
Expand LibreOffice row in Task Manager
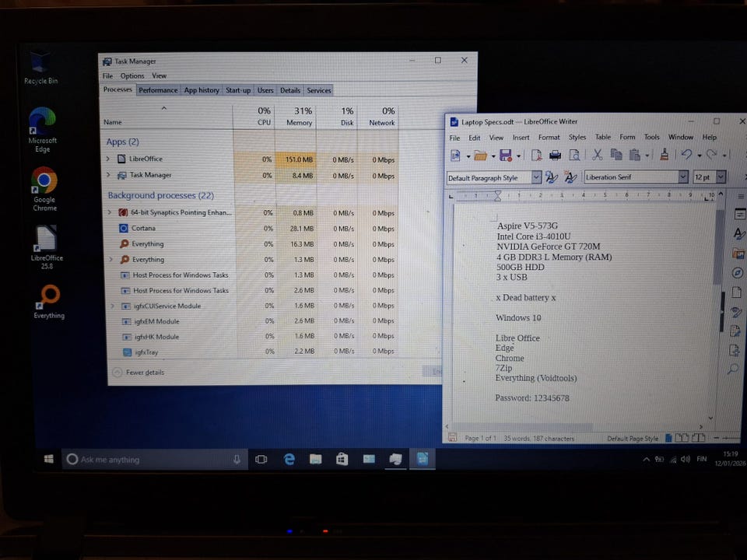[x=108, y=159]
